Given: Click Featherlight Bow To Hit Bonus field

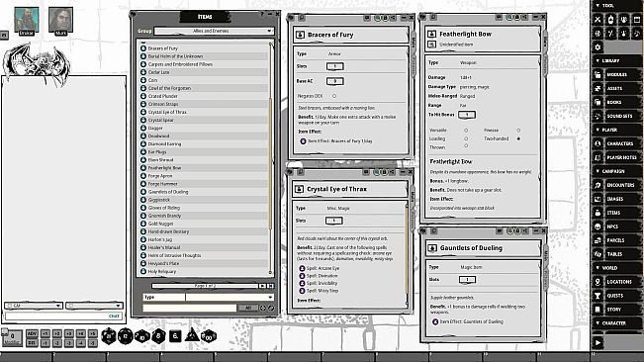Looking at the screenshot, I should [x=467, y=115].
